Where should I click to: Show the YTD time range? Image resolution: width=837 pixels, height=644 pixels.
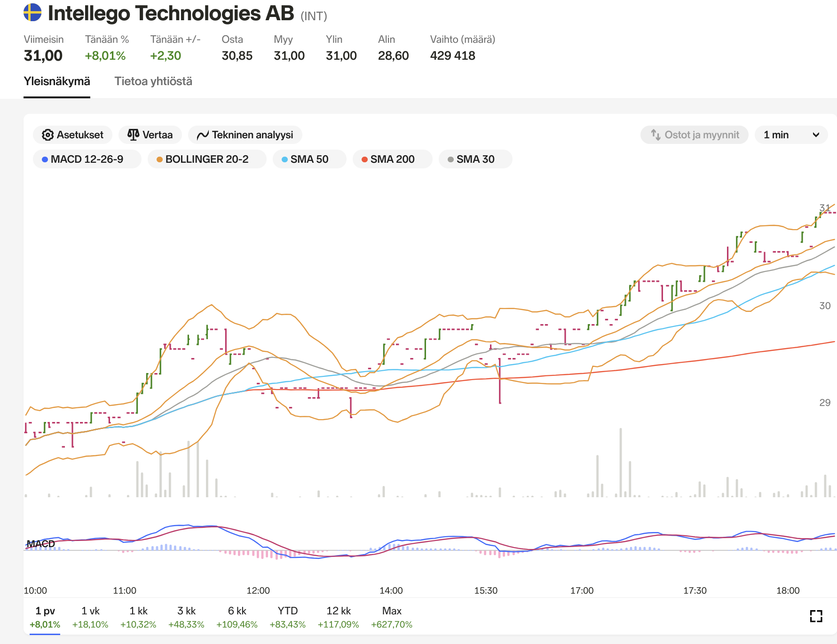click(287, 617)
